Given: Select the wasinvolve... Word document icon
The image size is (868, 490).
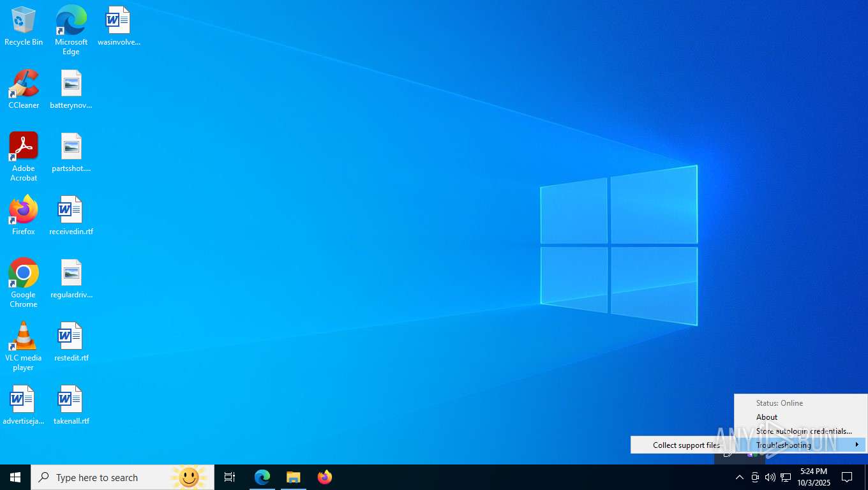Looking at the screenshot, I should [x=119, y=27].
